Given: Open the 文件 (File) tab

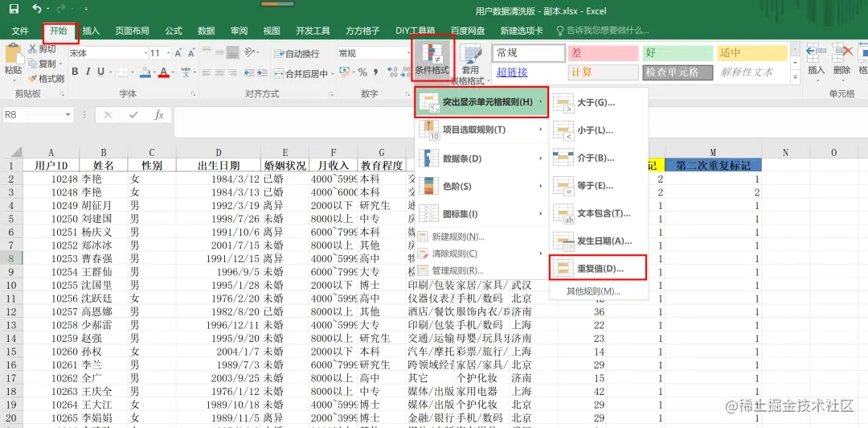Looking at the screenshot, I should [20, 31].
